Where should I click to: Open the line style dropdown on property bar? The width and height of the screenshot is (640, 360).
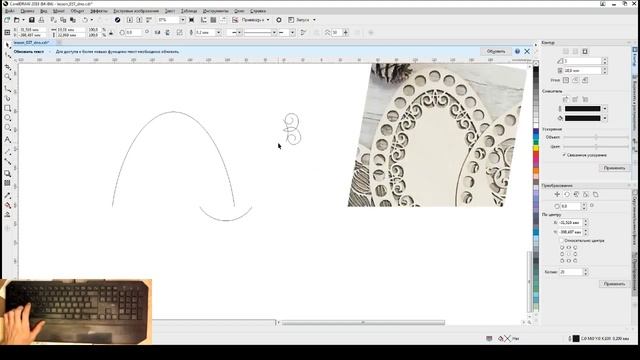pos(274,32)
